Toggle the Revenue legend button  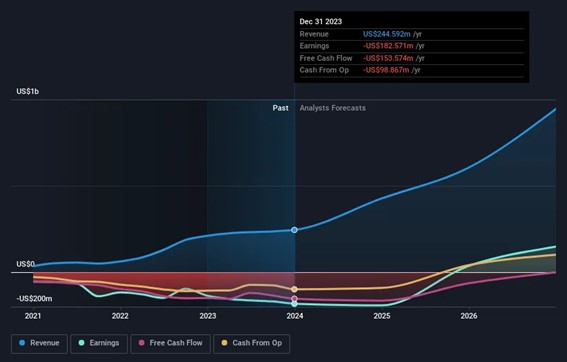(39, 344)
